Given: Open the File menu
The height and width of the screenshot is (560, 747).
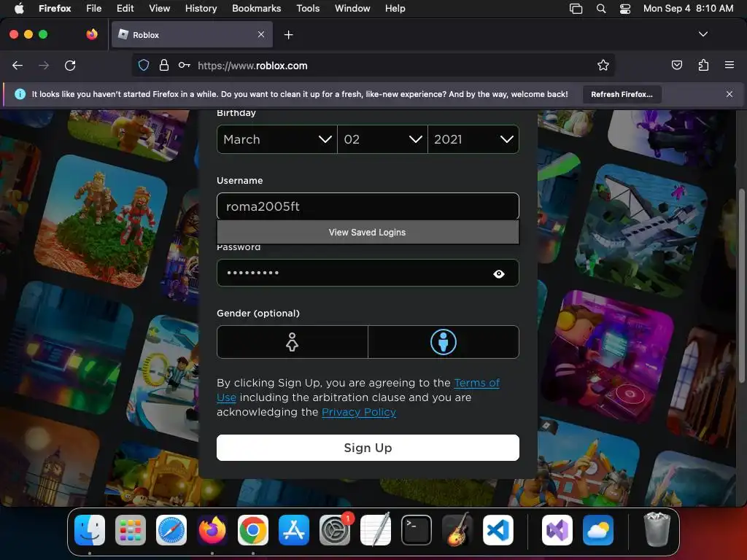Looking at the screenshot, I should point(94,8).
